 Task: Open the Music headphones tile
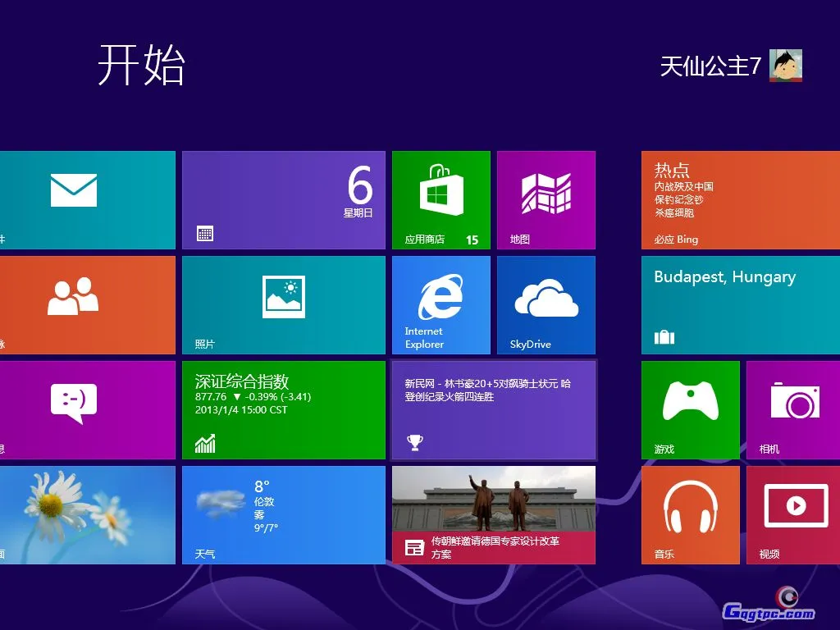pyautogui.click(x=690, y=514)
